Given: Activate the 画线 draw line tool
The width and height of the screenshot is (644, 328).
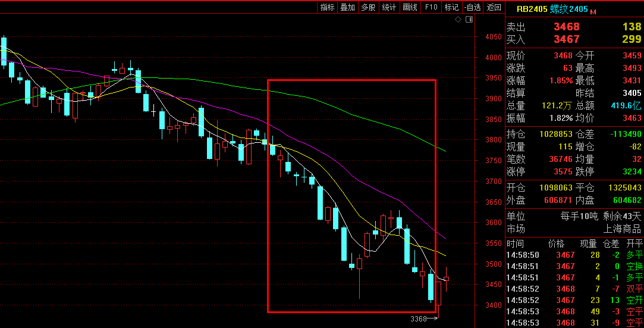Looking at the screenshot, I should pyautogui.click(x=410, y=7).
